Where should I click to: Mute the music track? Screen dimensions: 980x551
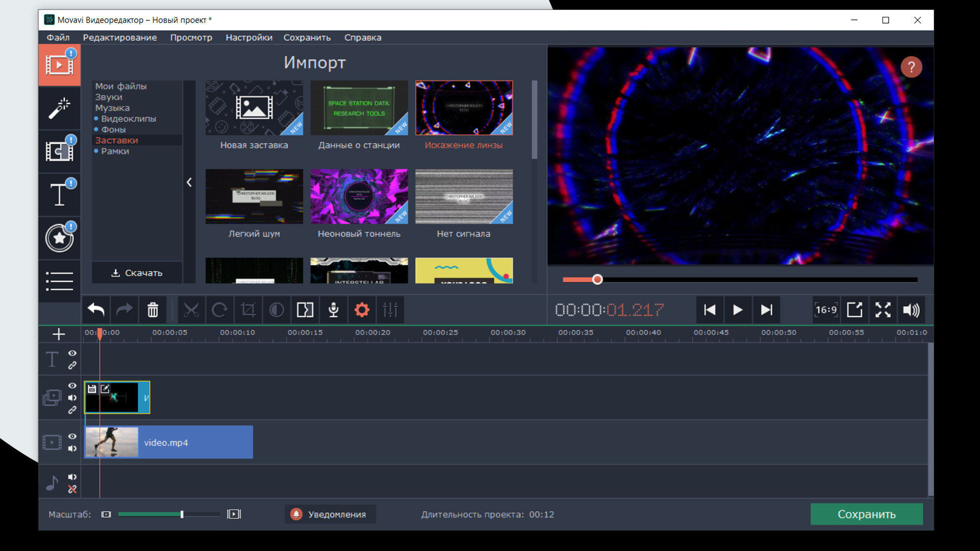tap(72, 477)
